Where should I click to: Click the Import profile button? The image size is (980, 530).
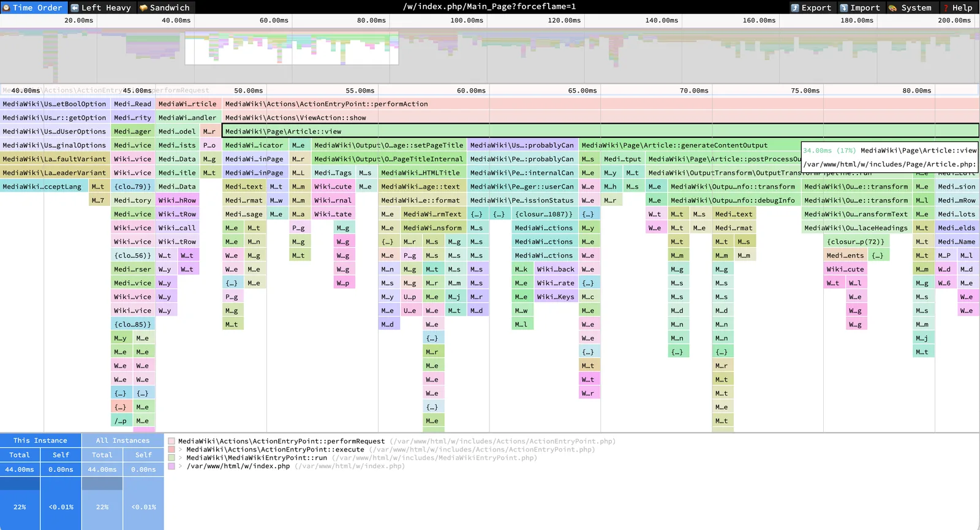[860, 7]
